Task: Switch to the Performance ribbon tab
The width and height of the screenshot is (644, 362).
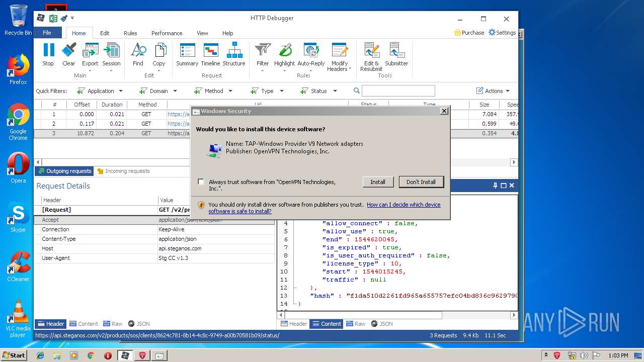Action: click(x=167, y=33)
